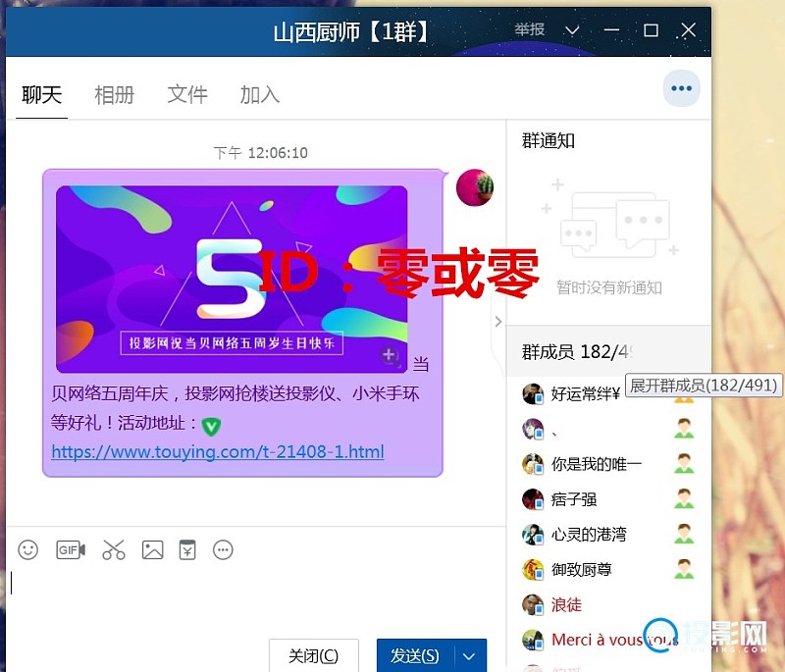The image size is (785, 672).
Task: Expand the 群成员 182/491 list
Action: [607, 352]
